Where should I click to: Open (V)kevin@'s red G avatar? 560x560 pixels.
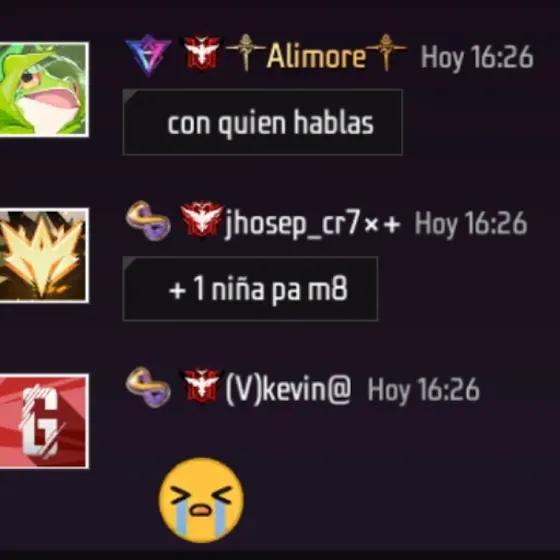click(44, 421)
